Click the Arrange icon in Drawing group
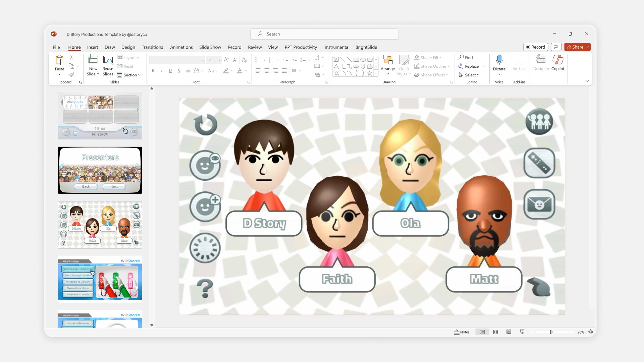The width and height of the screenshot is (644, 362). coord(388,60)
